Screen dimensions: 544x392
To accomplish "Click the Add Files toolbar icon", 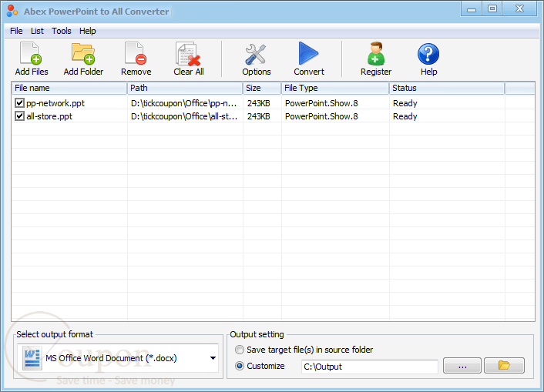I will 32,54.
